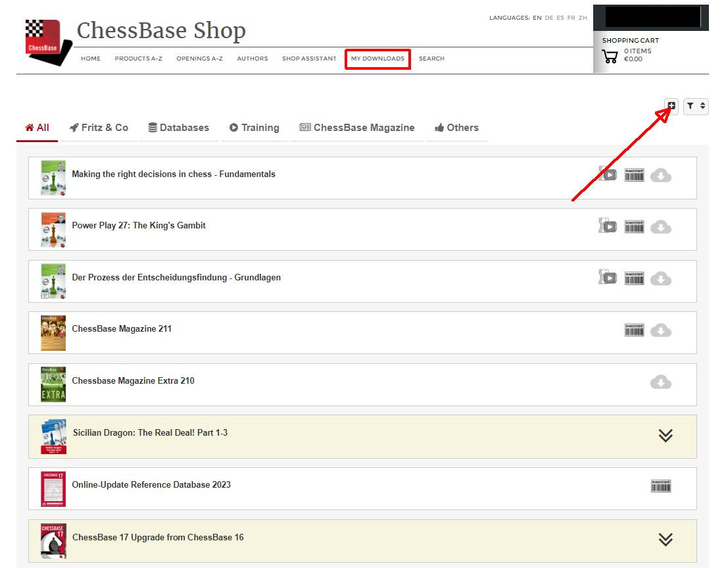Open the serial number icon for Power Play 27
This screenshot has height=568, width=728.
pos(633,226)
